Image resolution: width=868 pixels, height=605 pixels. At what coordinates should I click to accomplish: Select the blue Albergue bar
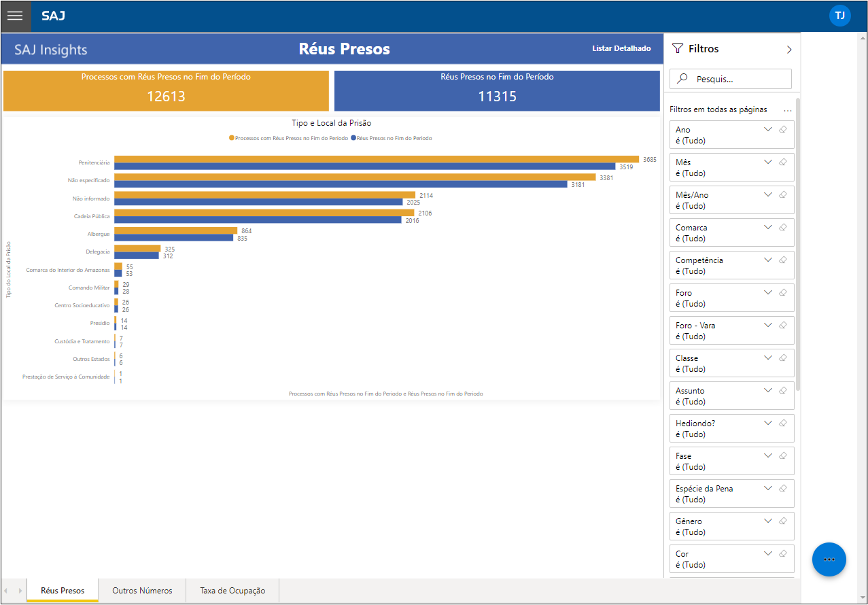click(x=174, y=238)
